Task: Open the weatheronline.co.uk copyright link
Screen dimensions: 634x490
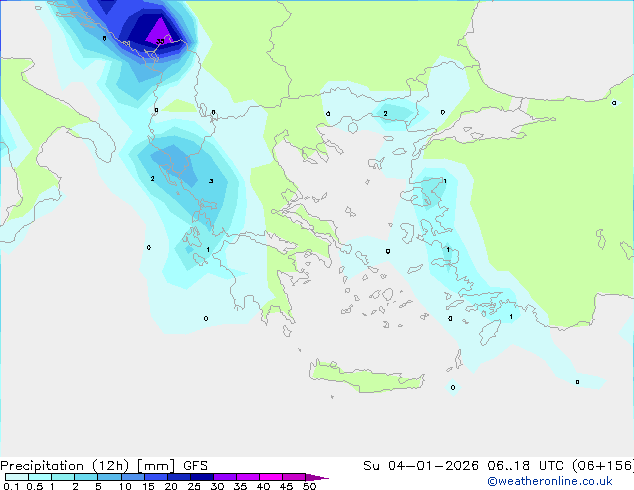Action: (x=549, y=481)
